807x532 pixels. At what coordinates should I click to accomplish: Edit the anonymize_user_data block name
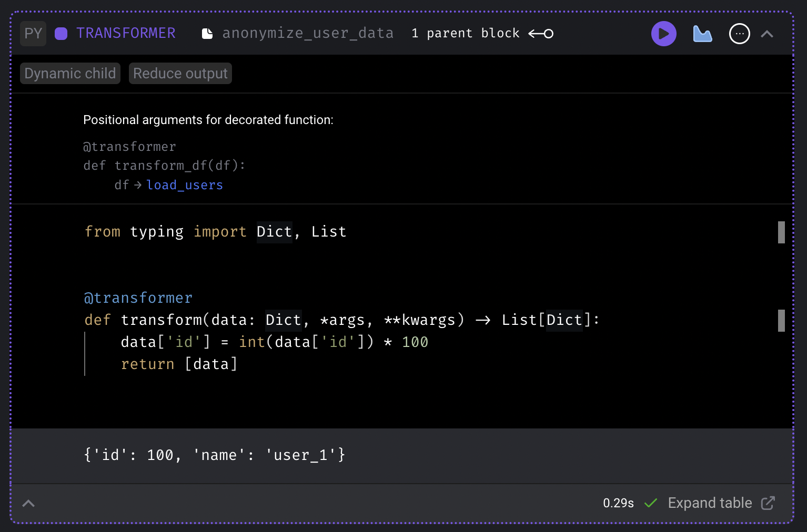point(308,33)
